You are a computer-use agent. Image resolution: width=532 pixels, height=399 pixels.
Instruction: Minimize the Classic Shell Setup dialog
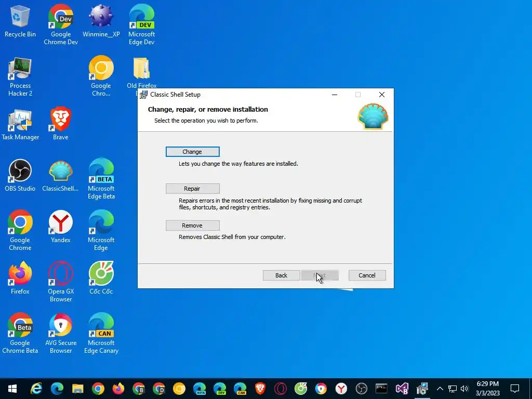pos(335,95)
